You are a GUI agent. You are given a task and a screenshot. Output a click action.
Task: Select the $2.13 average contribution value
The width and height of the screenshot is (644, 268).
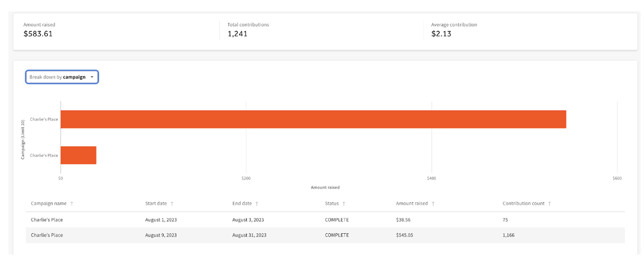coord(441,34)
